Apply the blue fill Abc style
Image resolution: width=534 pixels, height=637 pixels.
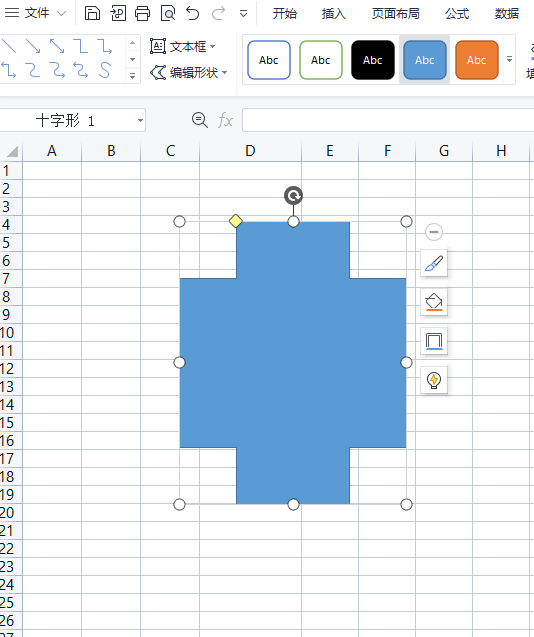[x=425, y=60]
